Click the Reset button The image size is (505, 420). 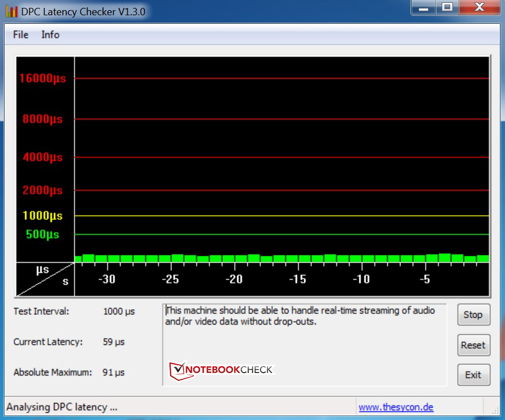point(473,345)
